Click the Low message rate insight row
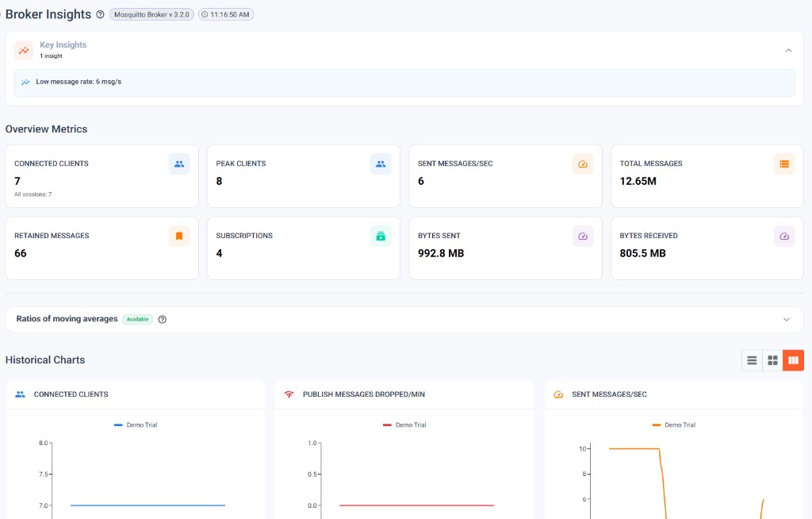The image size is (812, 519). tap(404, 83)
